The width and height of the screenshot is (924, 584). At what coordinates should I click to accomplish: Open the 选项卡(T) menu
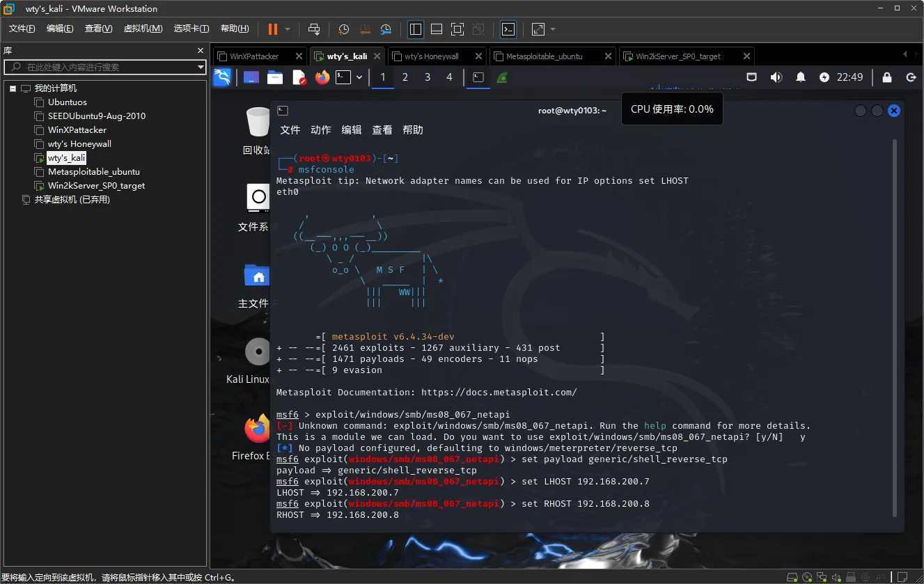point(191,29)
